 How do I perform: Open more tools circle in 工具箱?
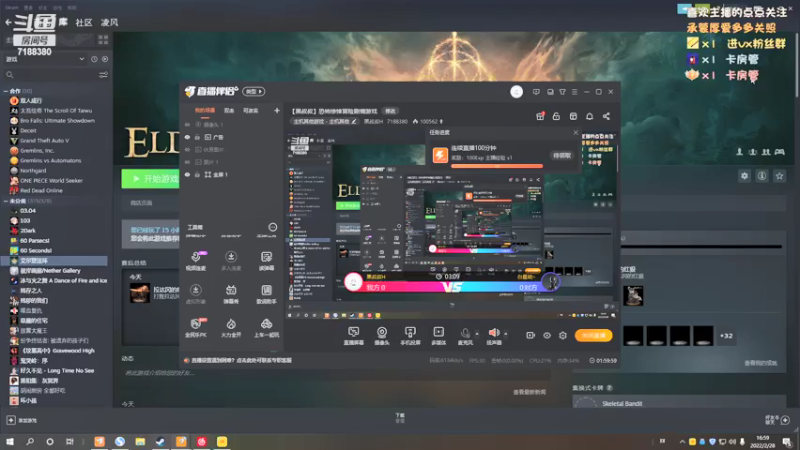pos(273,227)
